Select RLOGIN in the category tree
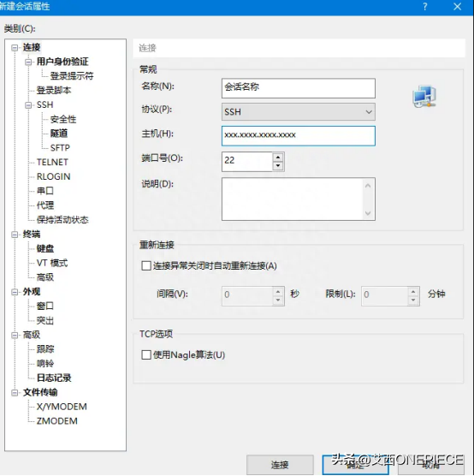Image resolution: width=474 pixels, height=476 pixels. 53,176
